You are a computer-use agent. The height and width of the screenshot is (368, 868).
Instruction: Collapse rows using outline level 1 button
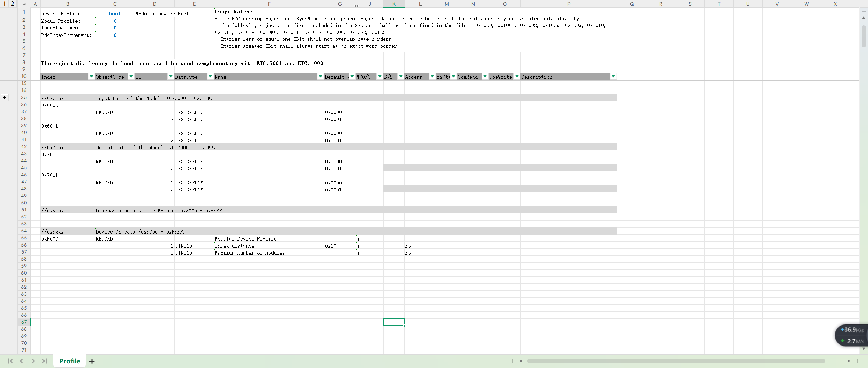click(4, 4)
